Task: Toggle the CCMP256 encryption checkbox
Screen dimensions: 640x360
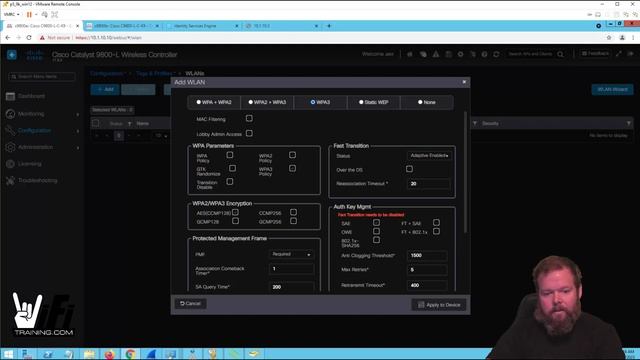Action: (x=293, y=212)
